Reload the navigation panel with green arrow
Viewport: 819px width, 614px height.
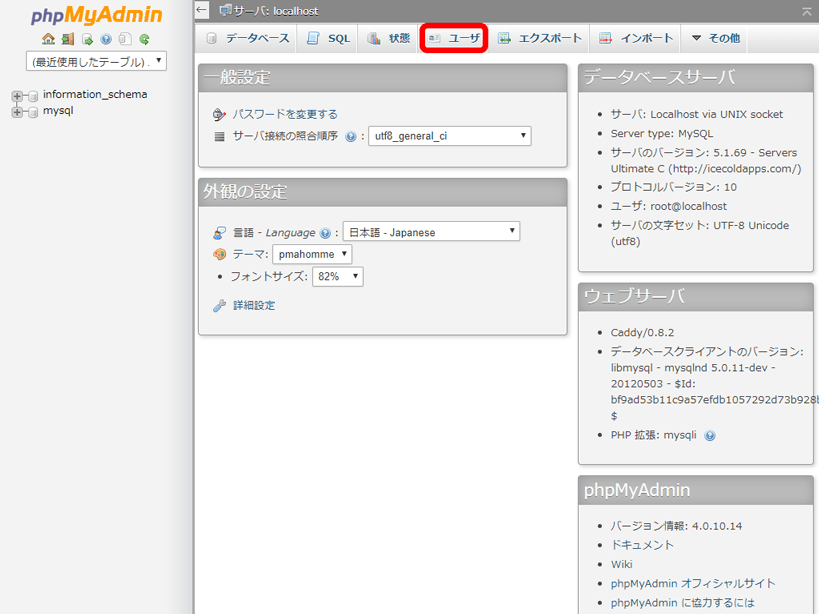click(144, 39)
